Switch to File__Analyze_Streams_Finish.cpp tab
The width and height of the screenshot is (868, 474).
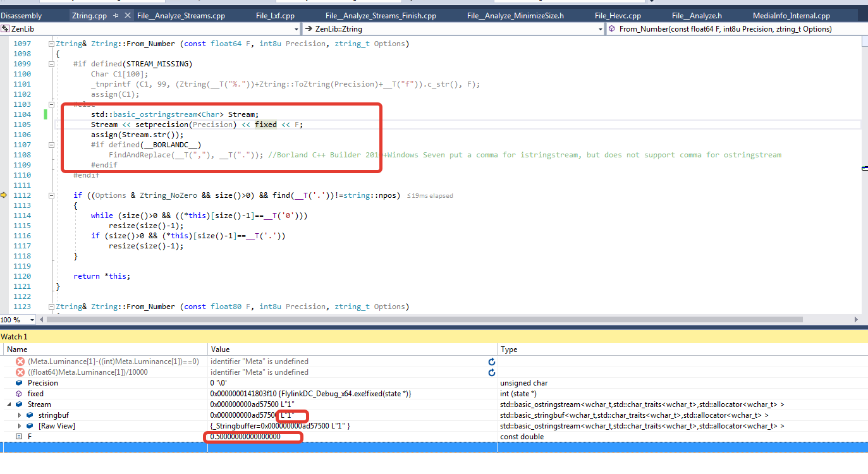[381, 15]
